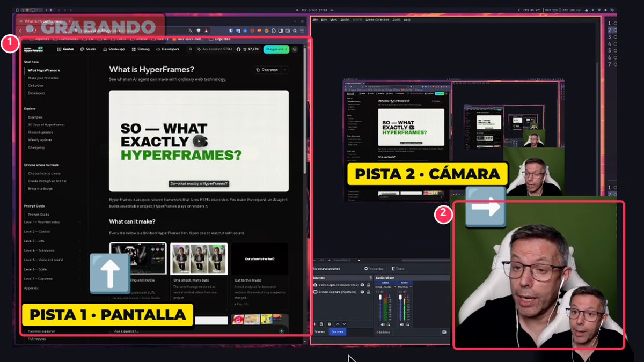Click the Ask Assistant search field

pyautogui.click(x=216, y=49)
